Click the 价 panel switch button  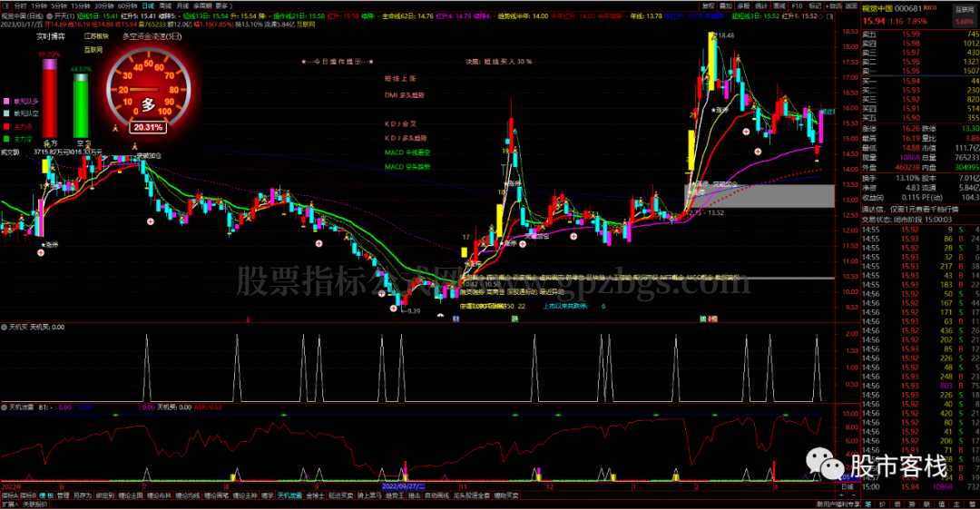click(x=882, y=504)
